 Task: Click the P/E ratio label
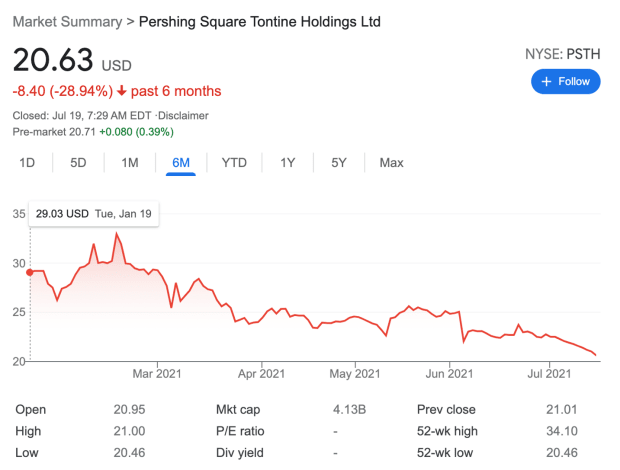click(240, 431)
